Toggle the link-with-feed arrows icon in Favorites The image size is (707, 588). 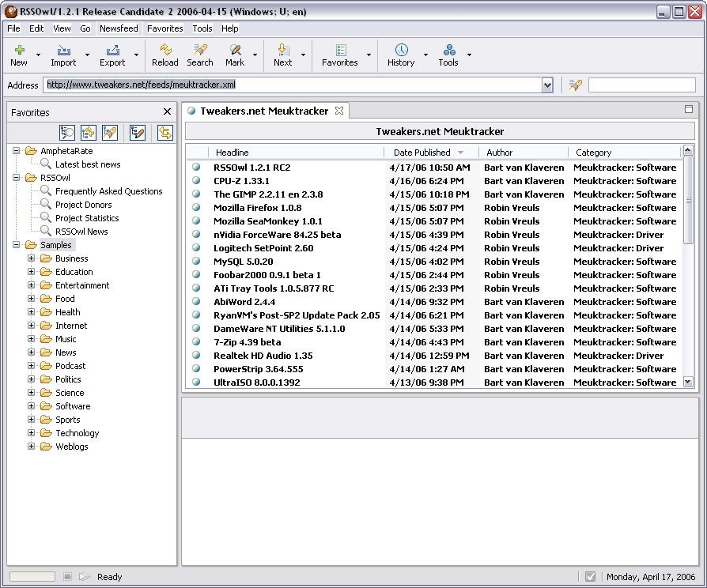pyautogui.click(x=164, y=133)
